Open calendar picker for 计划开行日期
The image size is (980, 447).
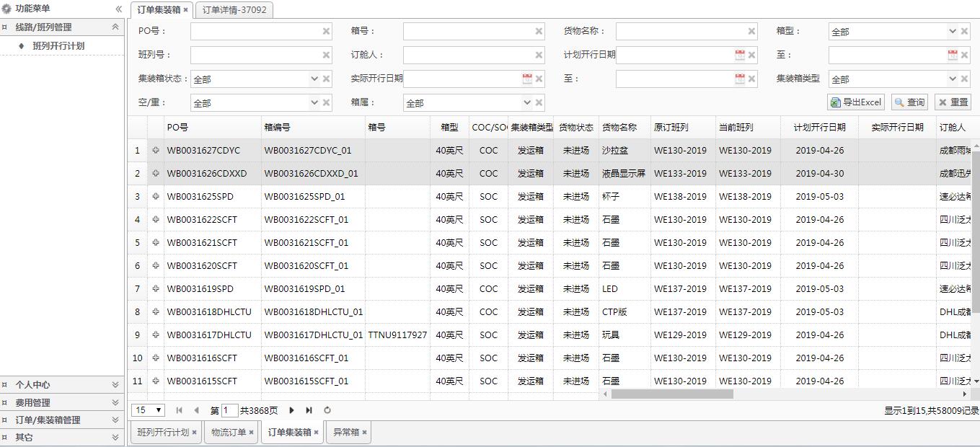[739, 55]
